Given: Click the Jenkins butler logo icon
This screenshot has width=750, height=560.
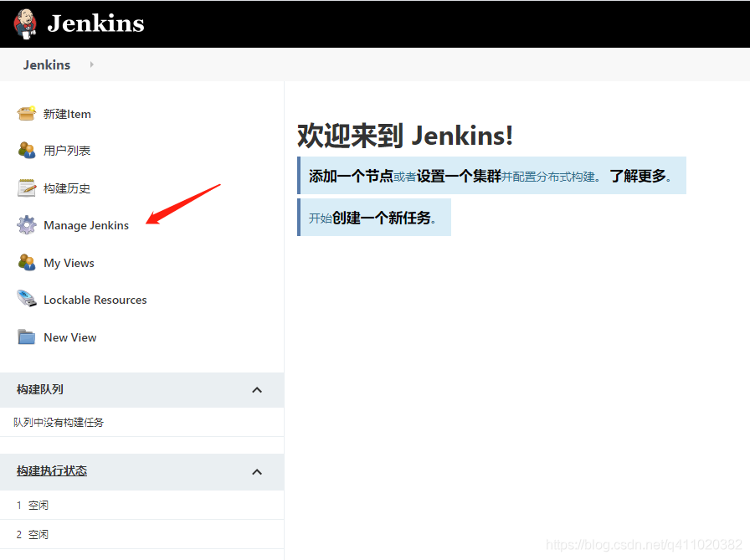Looking at the screenshot, I should [25, 23].
